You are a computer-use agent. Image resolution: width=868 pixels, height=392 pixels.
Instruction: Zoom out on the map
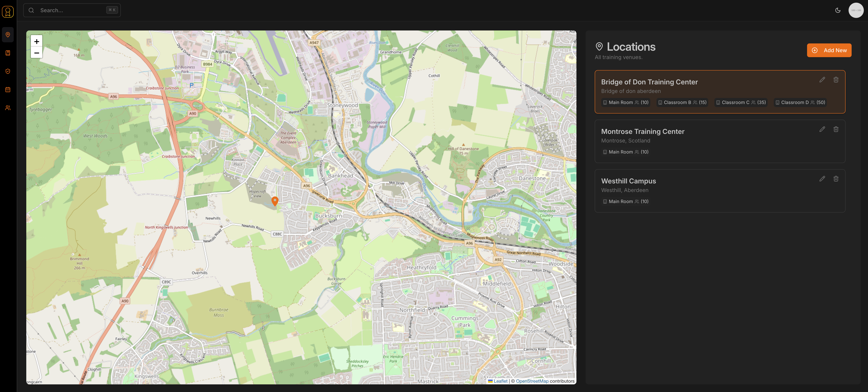(37, 53)
